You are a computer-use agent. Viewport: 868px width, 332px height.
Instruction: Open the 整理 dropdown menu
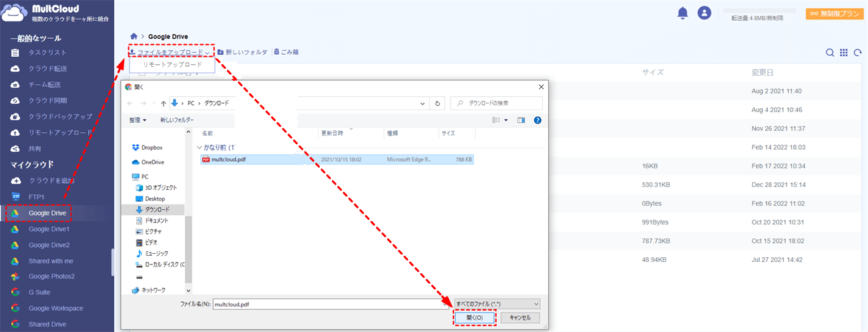pyautogui.click(x=138, y=120)
